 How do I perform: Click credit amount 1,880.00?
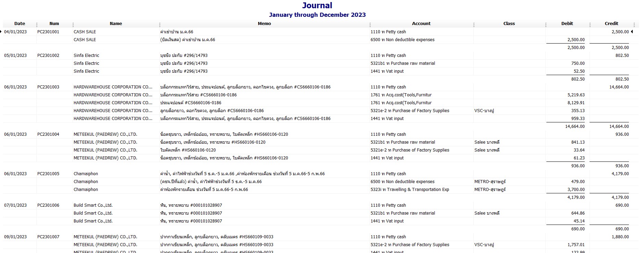[620, 237]
